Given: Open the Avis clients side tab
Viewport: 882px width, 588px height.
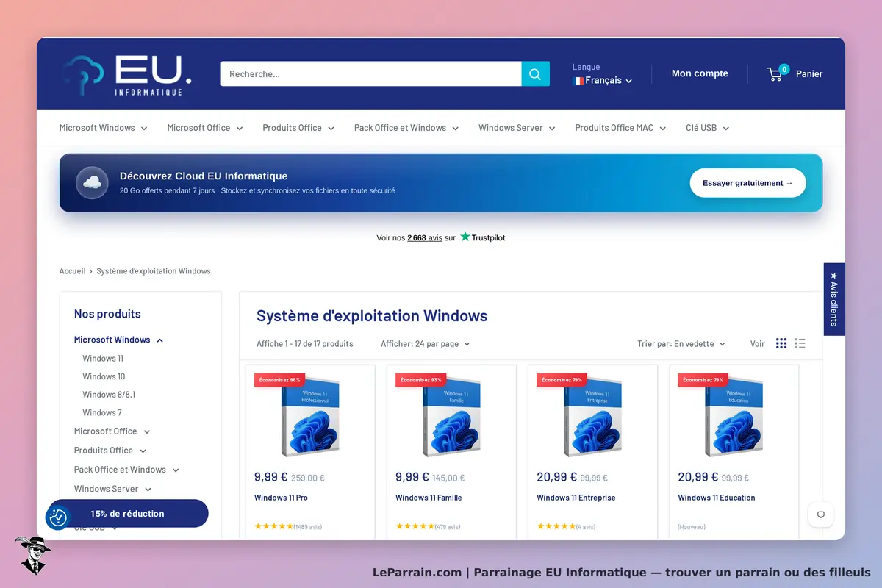Looking at the screenshot, I should click(834, 299).
